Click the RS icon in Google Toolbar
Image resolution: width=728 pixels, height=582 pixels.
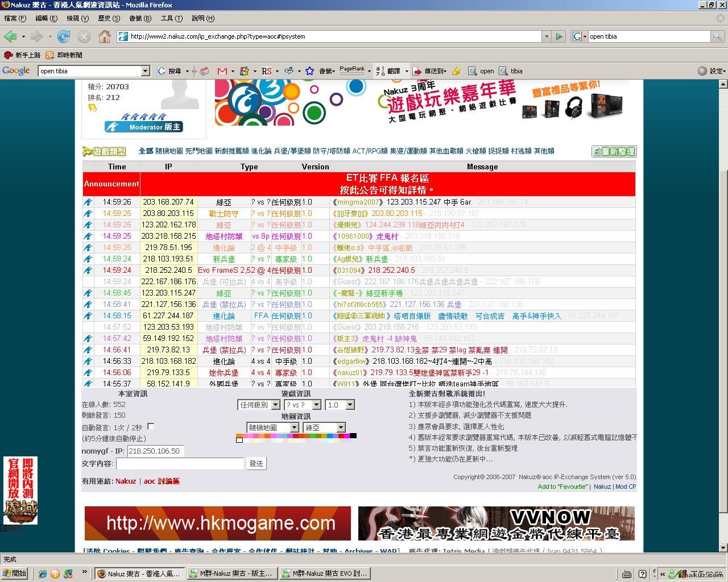[266, 71]
